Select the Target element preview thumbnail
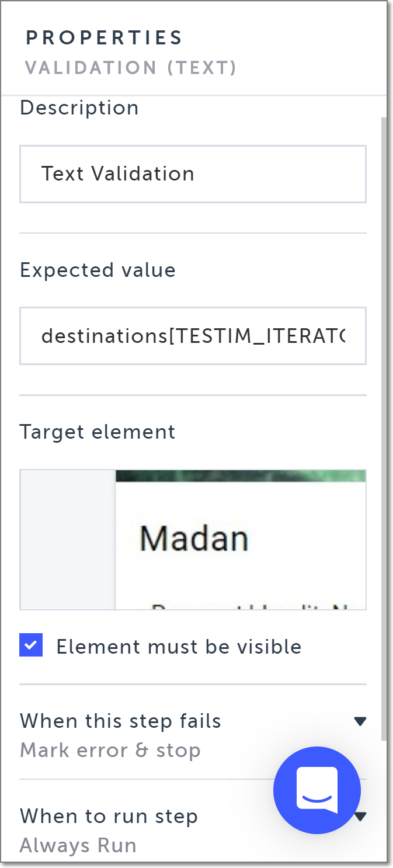This screenshot has height=868, width=393. pyautogui.click(x=193, y=540)
